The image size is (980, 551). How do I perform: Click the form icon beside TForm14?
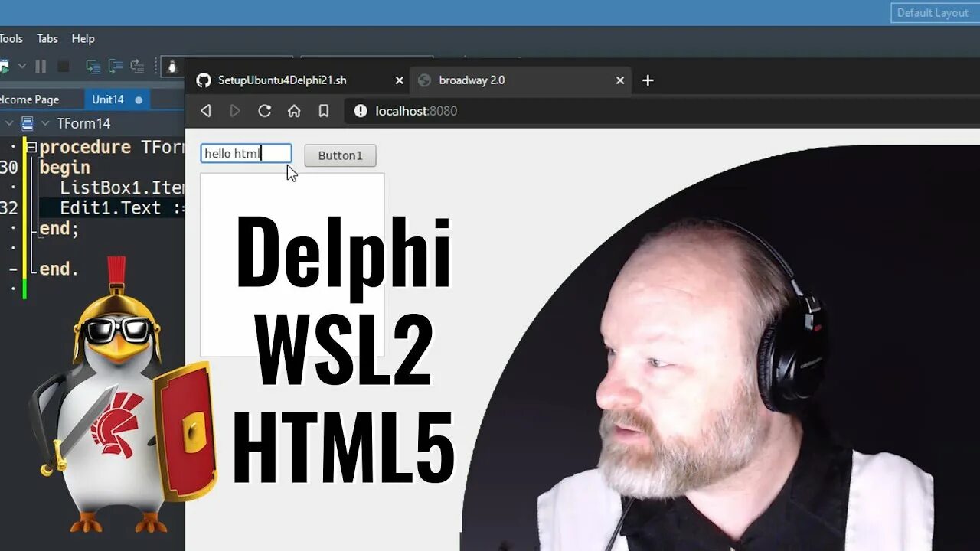(x=28, y=123)
